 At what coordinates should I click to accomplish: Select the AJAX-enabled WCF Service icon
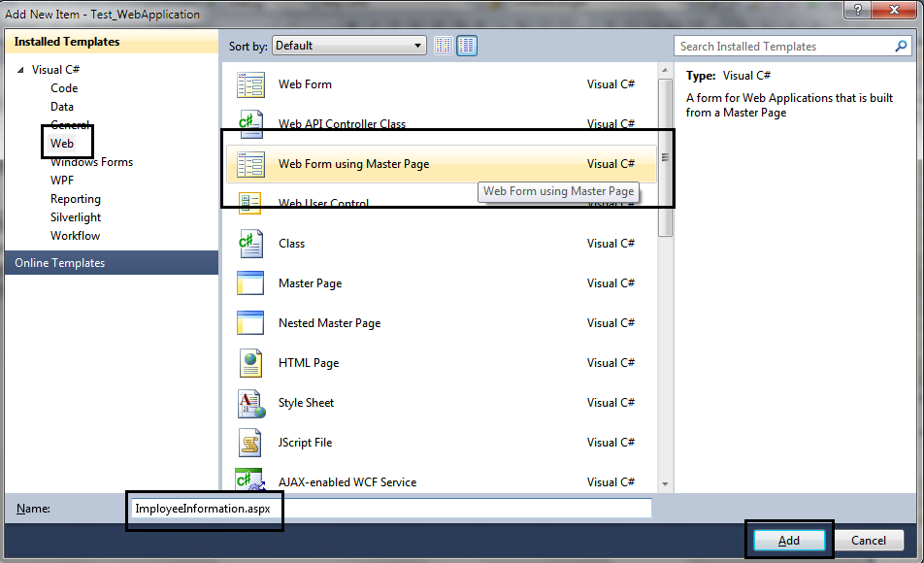(250, 480)
